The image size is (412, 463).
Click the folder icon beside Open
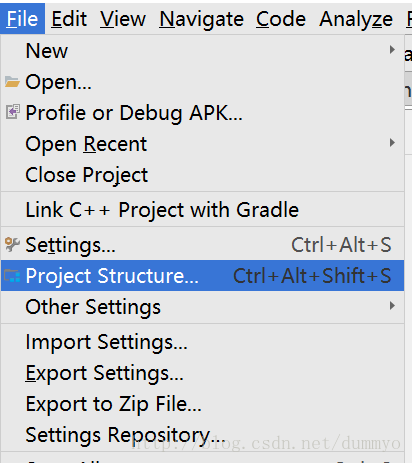[x=12, y=82]
